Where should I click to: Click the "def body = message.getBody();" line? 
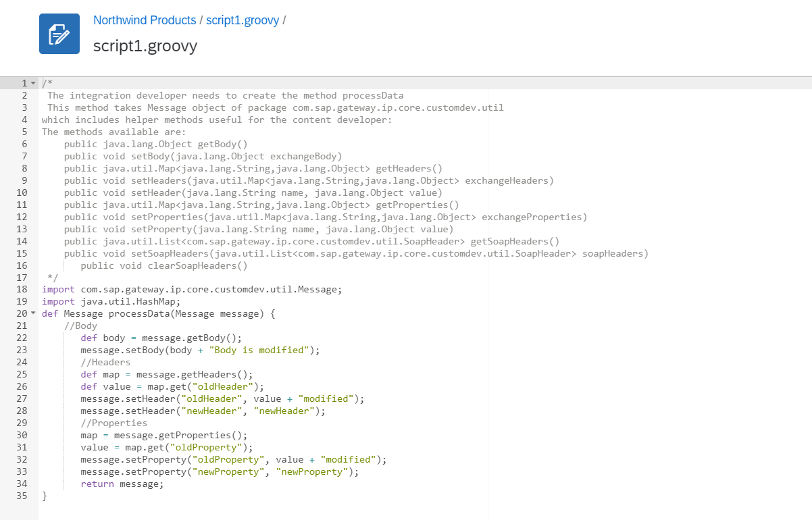pos(161,338)
